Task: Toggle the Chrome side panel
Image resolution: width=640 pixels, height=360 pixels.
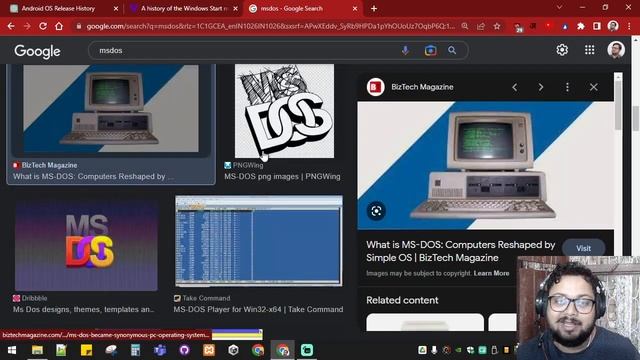Action: [x=597, y=26]
